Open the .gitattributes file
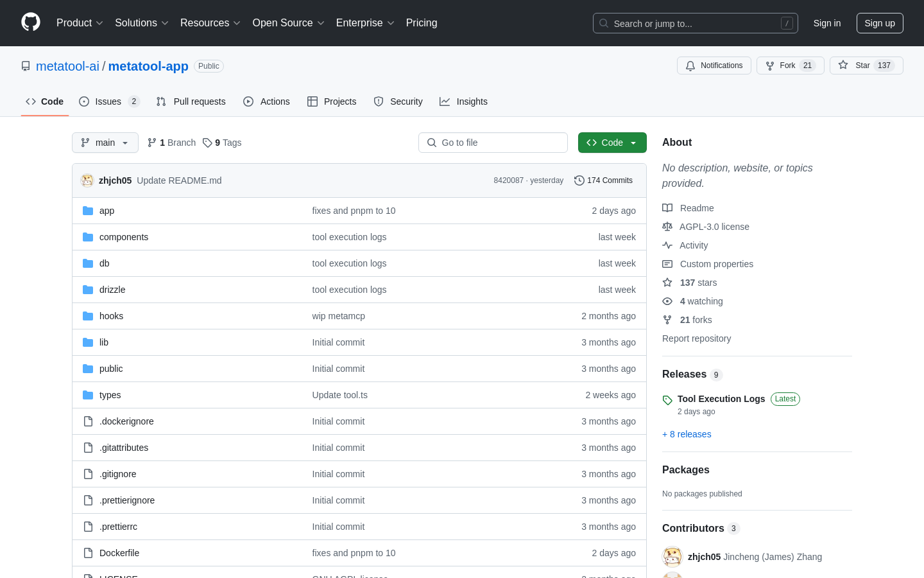This screenshot has width=924, height=578. (124, 448)
